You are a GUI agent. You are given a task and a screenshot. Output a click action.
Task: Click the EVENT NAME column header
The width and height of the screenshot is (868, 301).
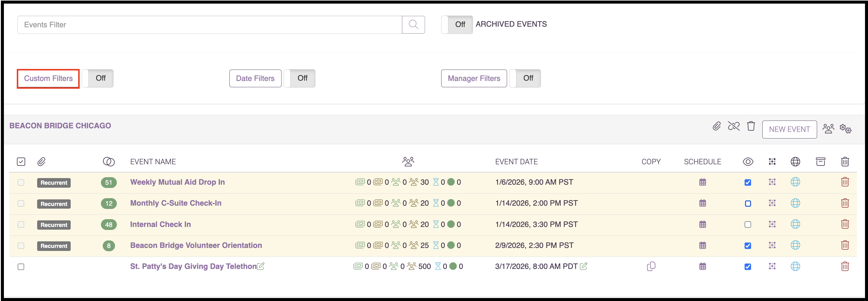pyautogui.click(x=153, y=162)
